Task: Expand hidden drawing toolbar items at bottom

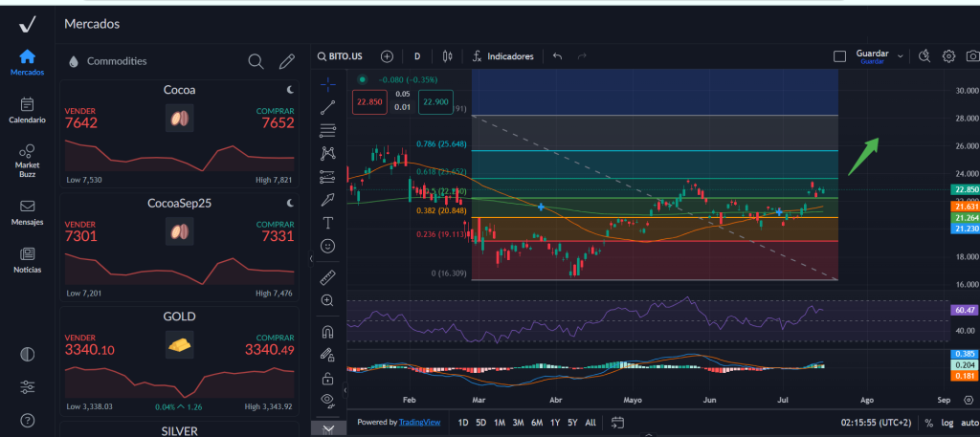Action: pos(327,429)
